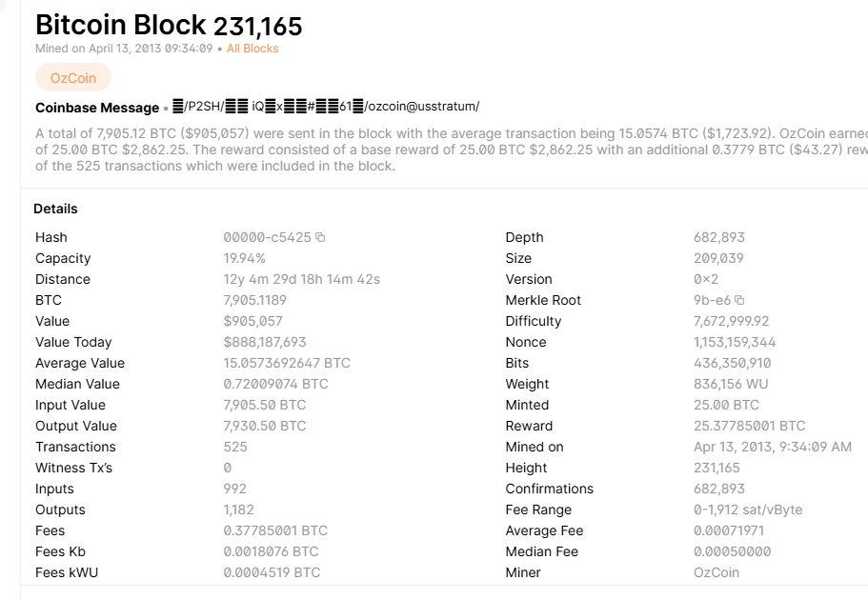Click the Weight value 836,156 WU
The height and width of the screenshot is (600, 868).
[x=731, y=384]
